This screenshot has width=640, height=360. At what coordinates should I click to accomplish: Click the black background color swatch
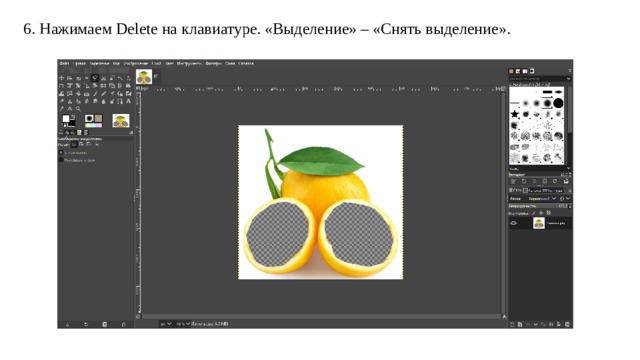point(72,123)
